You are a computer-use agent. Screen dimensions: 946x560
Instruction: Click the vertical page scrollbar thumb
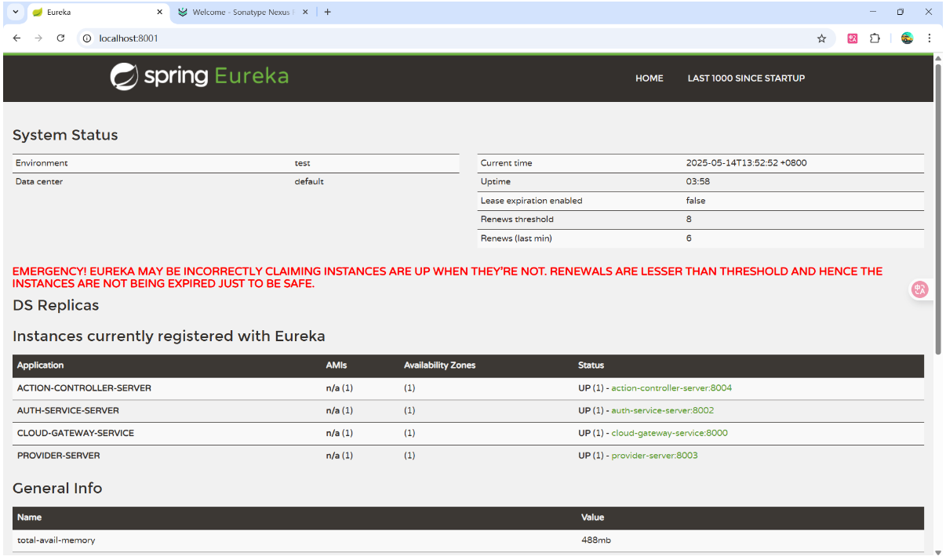[938, 209]
